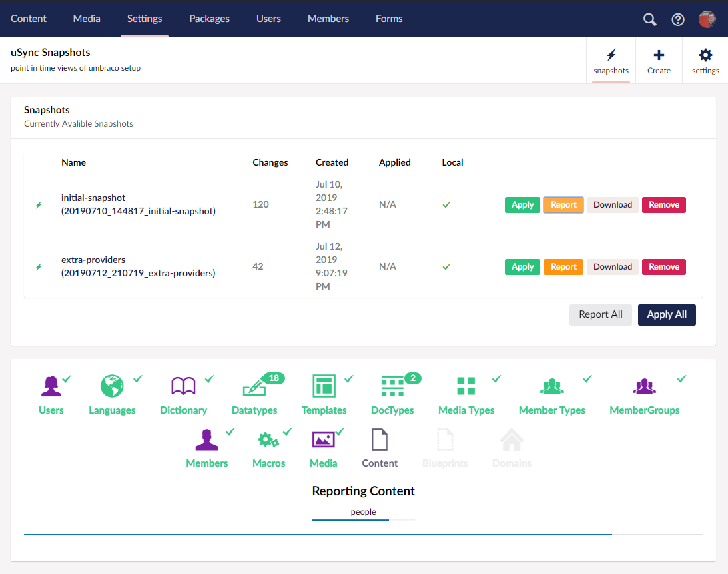Select the Dictionary book icon
This screenshot has height=574, width=728.
(184, 386)
